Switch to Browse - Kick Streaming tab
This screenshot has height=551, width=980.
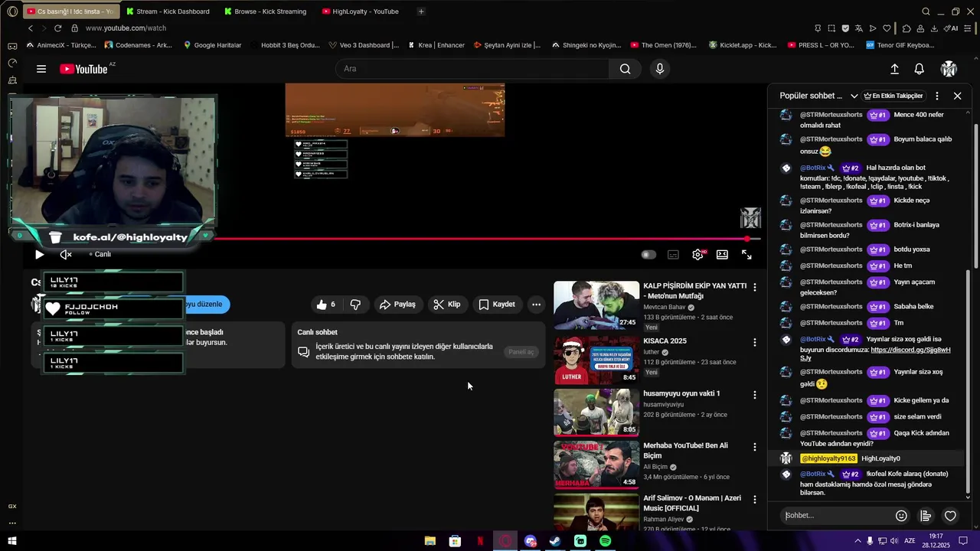pyautogui.click(x=265, y=11)
